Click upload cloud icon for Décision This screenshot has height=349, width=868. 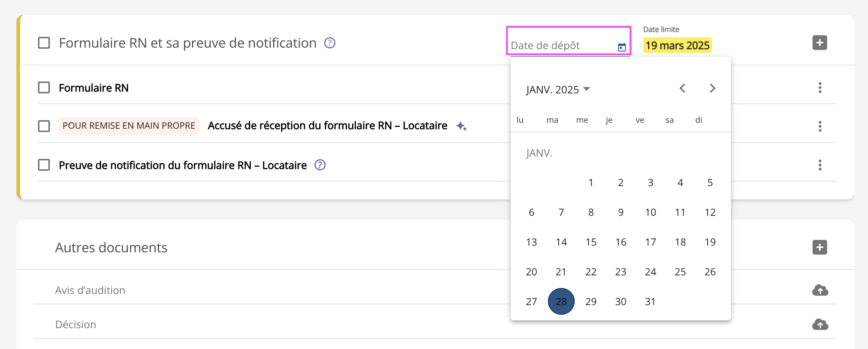click(820, 324)
